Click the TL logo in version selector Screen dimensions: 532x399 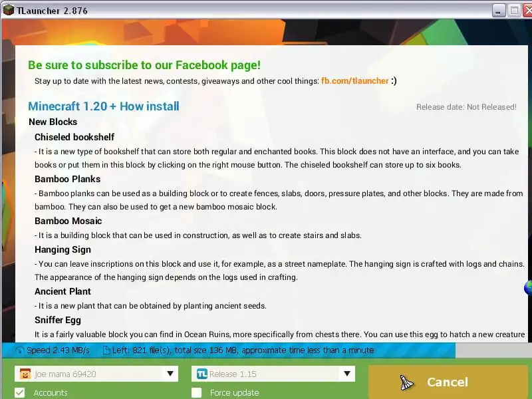point(202,374)
